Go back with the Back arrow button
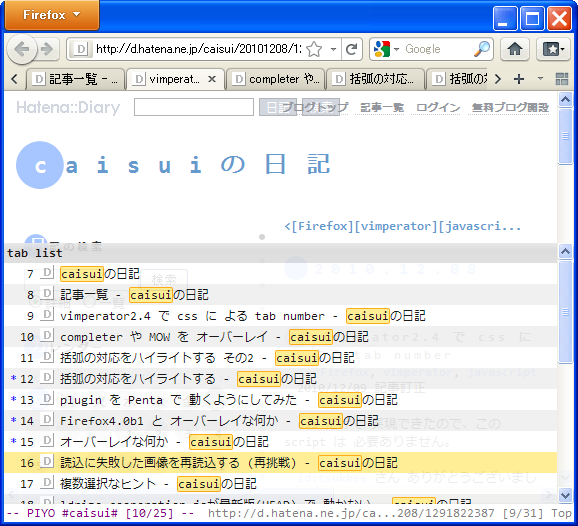This screenshot has width=578, height=526. click(x=22, y=49)
